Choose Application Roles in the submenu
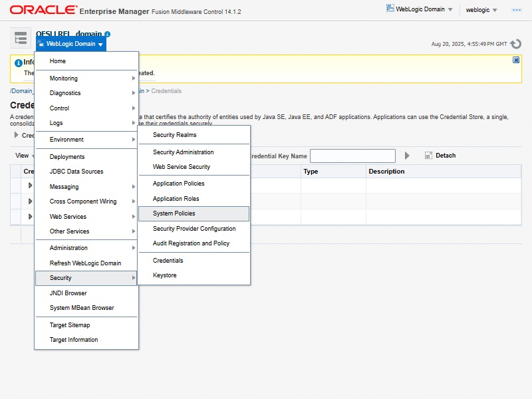Image resolution: width=532 pixels, height=399 pixels. click(176, 199)
